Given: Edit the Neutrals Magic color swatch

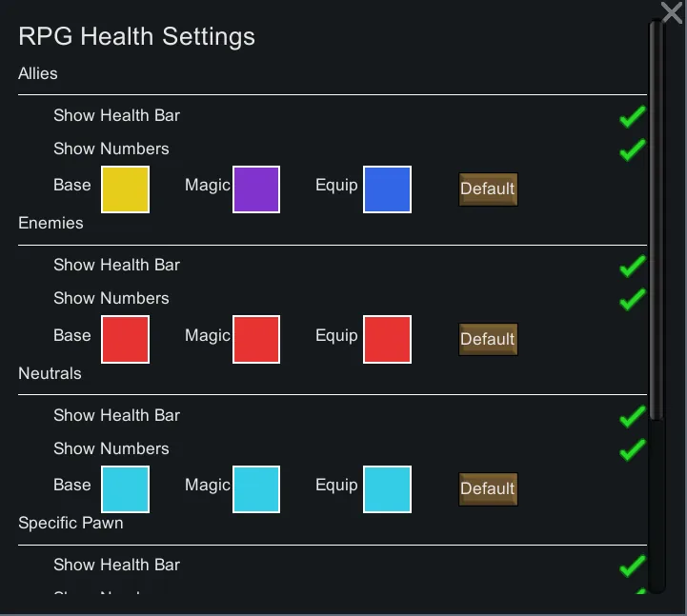Looking at the screenshot, I should pos(256,489).
